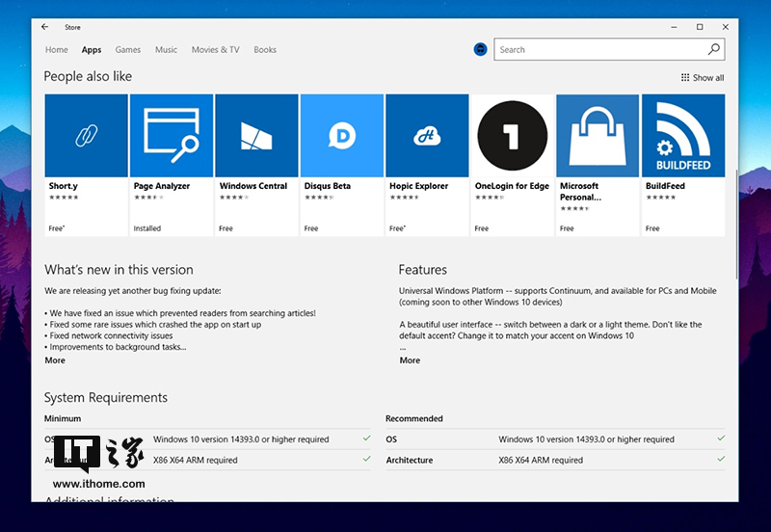
Task: Click green checkmark on Minimum OS row
Action: click(x=367, y=438)
